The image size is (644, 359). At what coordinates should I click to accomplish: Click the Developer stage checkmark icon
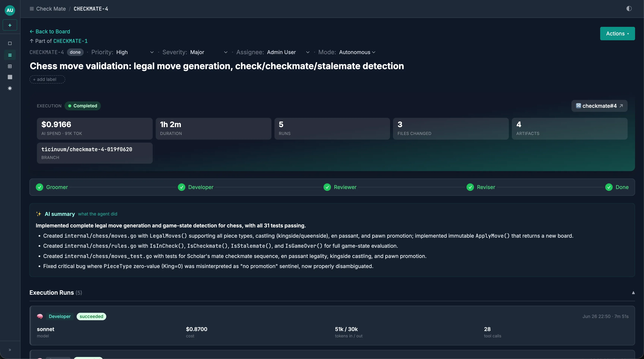(x=181, y=187)
